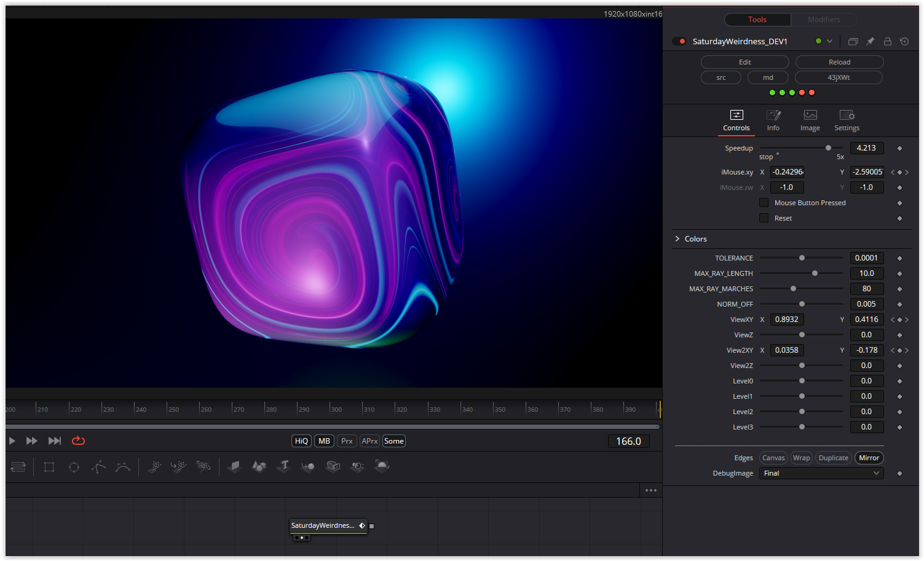Viewport: 924px width, 561px height.
Task: Switch to the Tools tab
Action: 757,20
